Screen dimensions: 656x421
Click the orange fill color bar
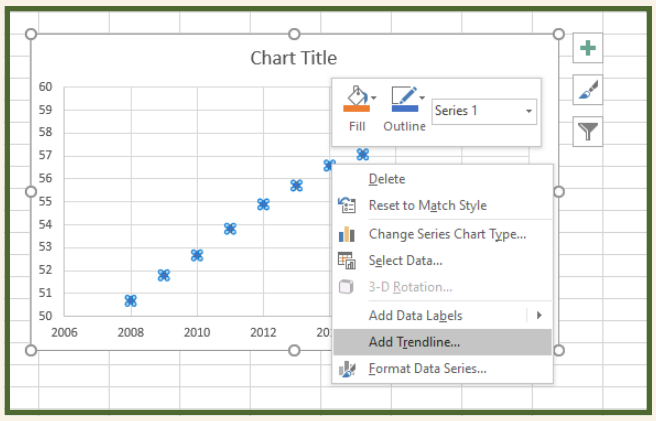coord(356,108)
